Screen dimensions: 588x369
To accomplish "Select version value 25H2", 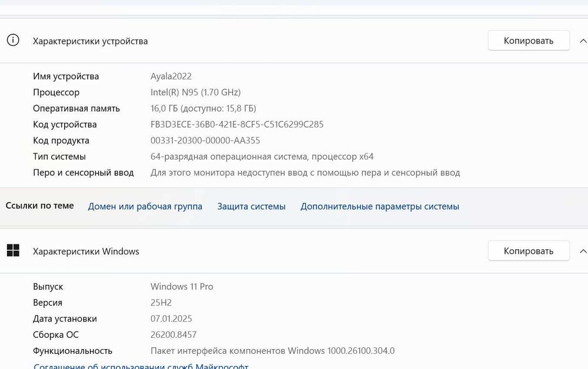I will pyautogui.click(x=161, y=303).
